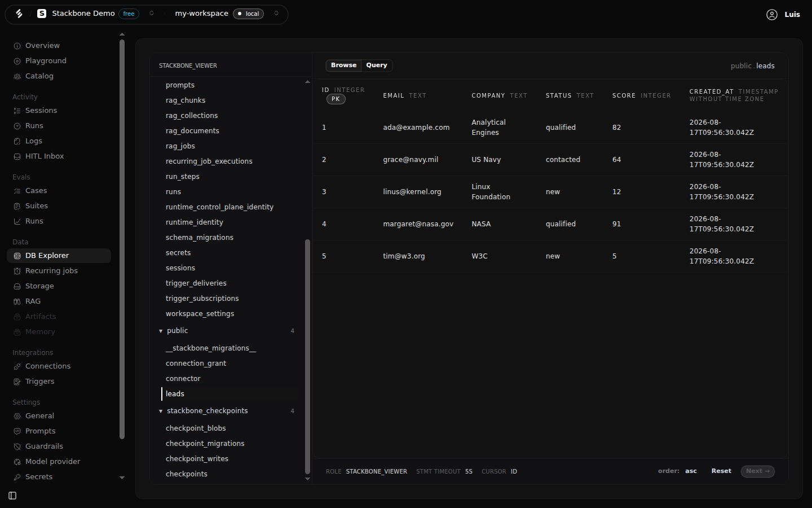
Task: Click the Evals Runs chart icon
Action: pyautogui.click(x=17, y=221)
